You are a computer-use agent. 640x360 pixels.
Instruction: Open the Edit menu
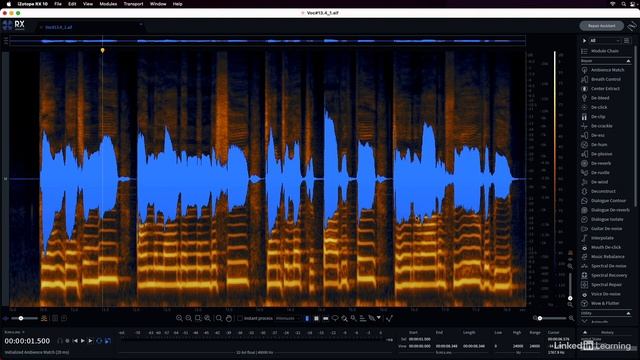(x=72, y=4)
